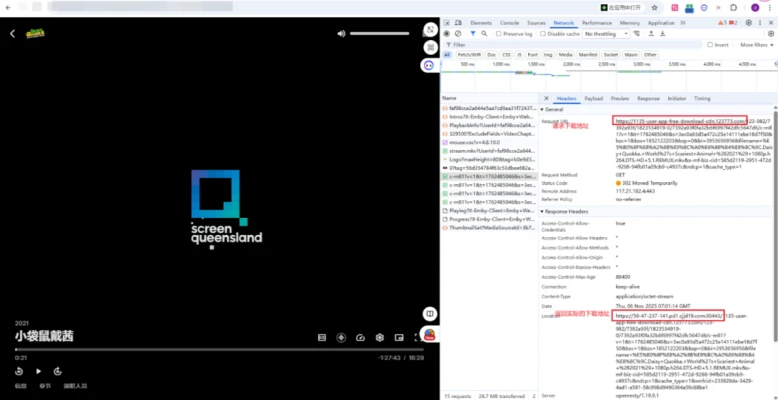779x401 pixels.
Task: Toggle the blue filter funnel icon
Action: 473,33
